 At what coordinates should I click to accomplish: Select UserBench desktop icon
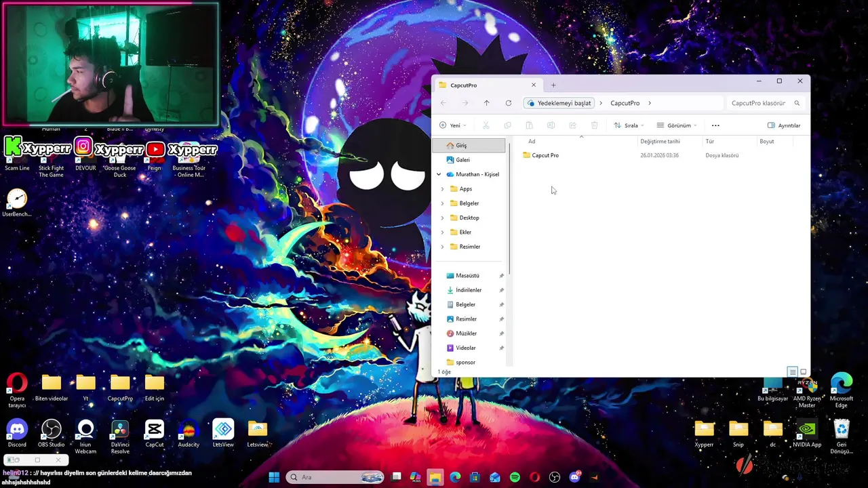tap(17, 203)
